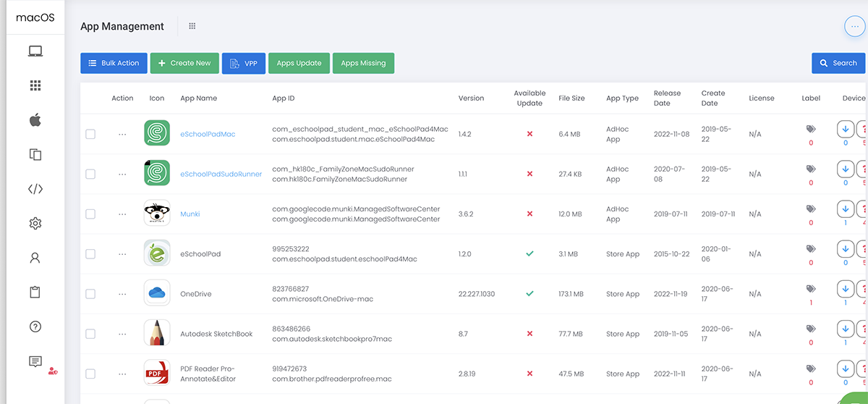Screen dimensions: 868x404
Task: Click the label tag icon for eSchoolPadMac
Action: point(811,129)
